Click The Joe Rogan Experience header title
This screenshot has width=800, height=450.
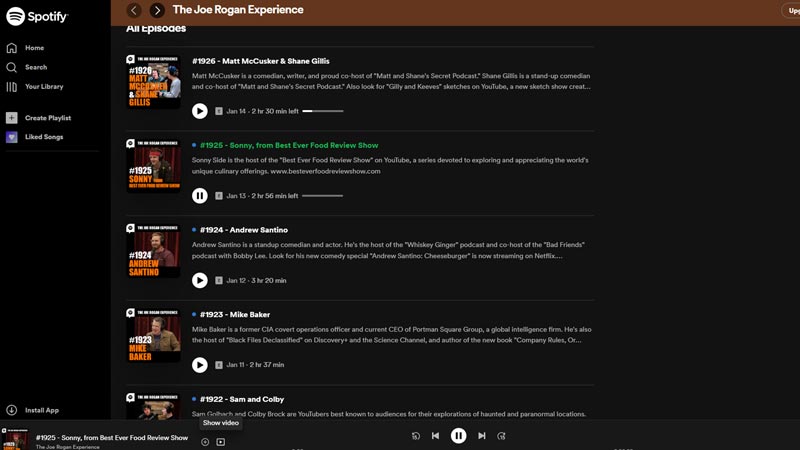pos(238,10)
